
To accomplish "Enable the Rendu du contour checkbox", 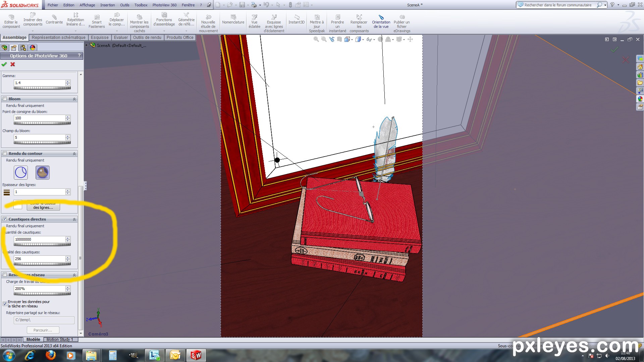I will pyautogui.click(x=5, y=154).
